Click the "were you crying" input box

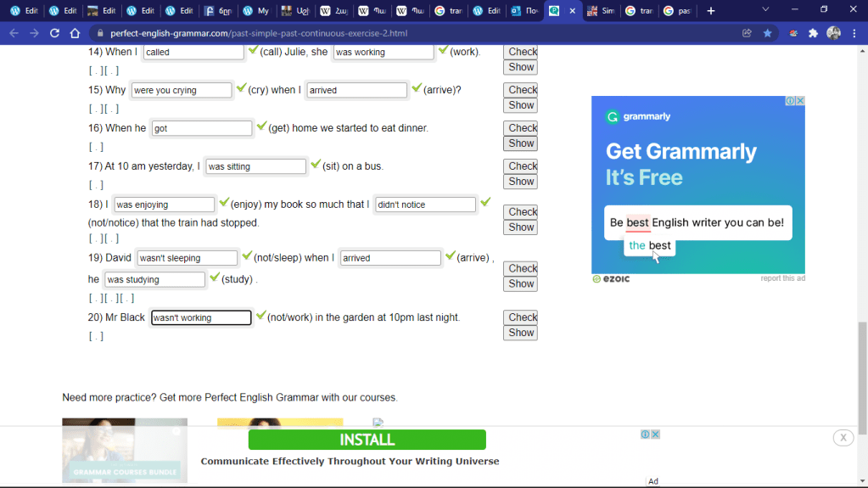[x=181, y=90]
